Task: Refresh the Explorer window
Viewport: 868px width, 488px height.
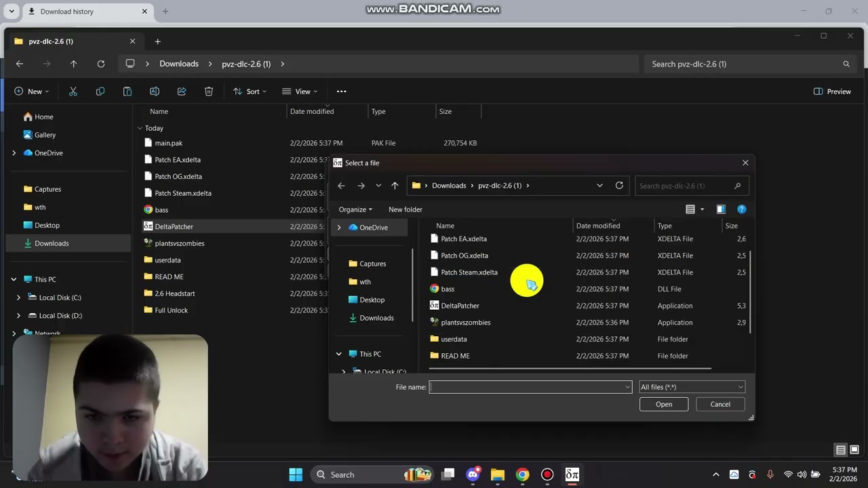Action: pos(101,64)
